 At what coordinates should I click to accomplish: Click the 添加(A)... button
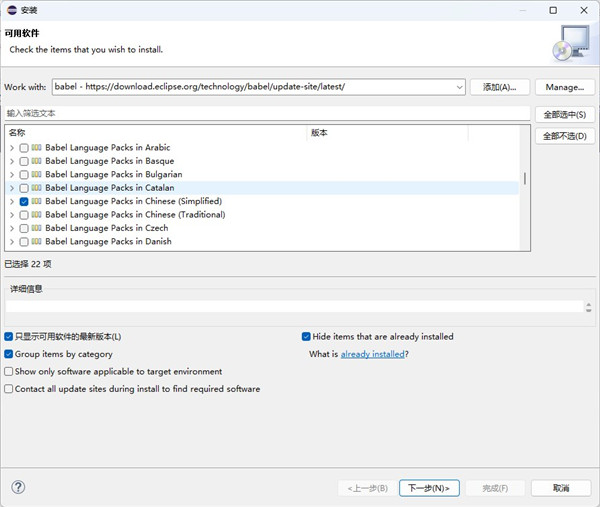[499, 87]
